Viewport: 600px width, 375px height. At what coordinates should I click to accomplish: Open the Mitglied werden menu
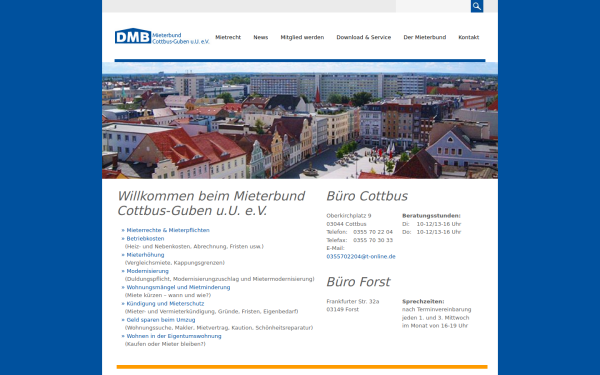pyautogui.click(x=302, y=37)
